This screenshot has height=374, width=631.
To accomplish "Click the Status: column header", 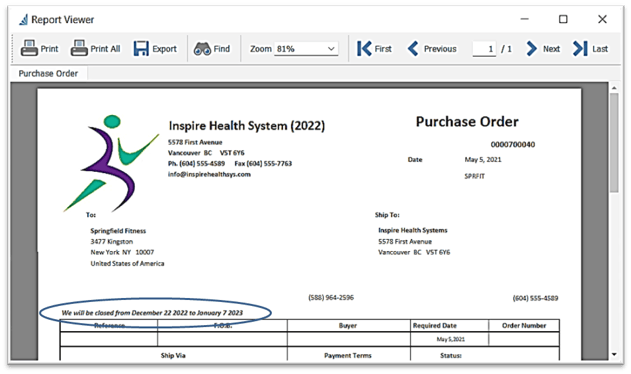I will (x=451, y=355).
